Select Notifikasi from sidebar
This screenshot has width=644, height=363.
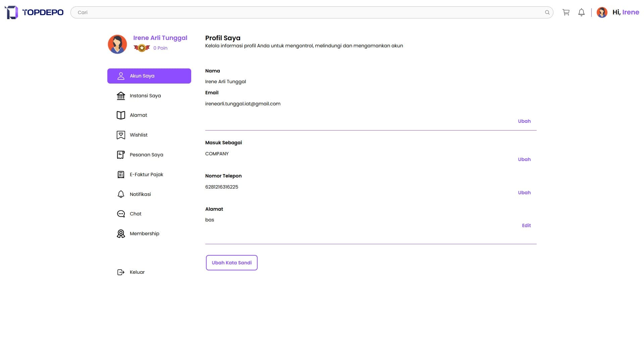coord(140,194)
